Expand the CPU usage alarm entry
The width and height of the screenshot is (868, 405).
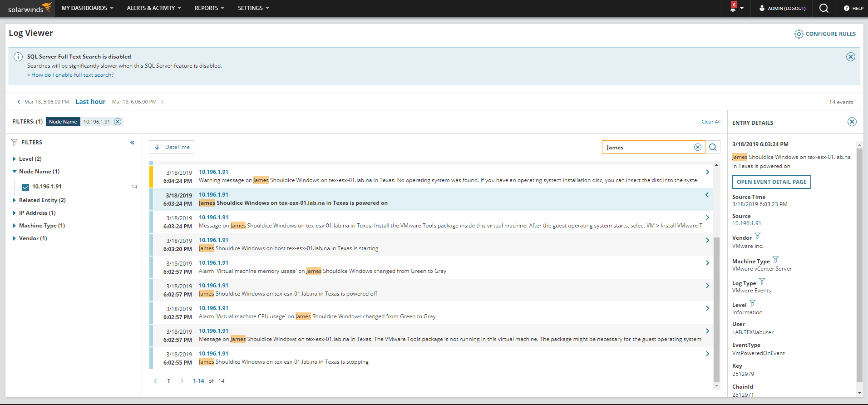[707, 308]
